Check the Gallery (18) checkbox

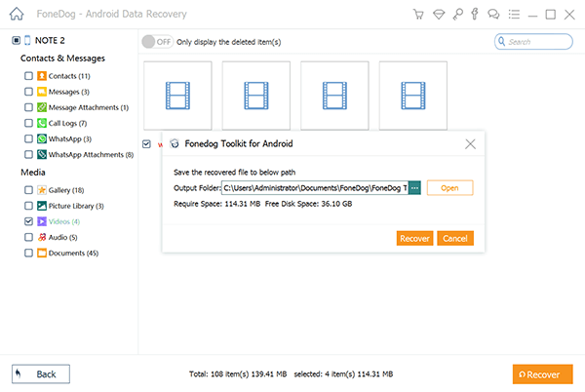click(x=28, y=190)
